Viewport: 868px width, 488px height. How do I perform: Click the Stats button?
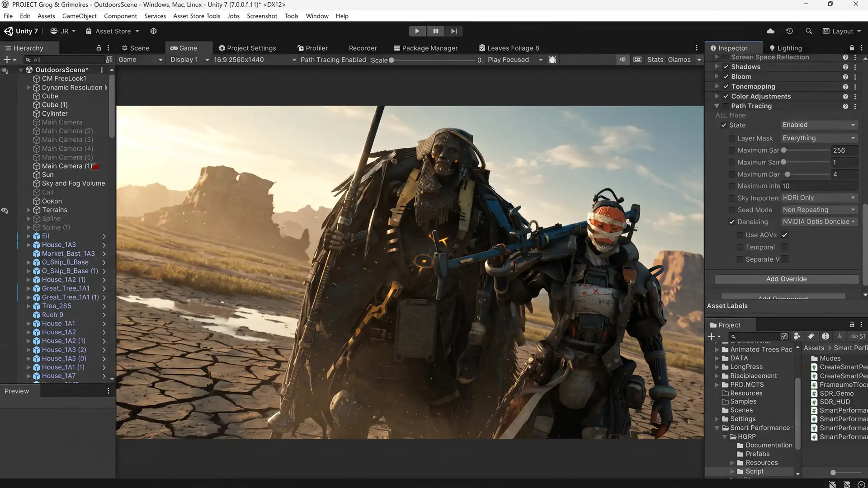coord(655,60)
